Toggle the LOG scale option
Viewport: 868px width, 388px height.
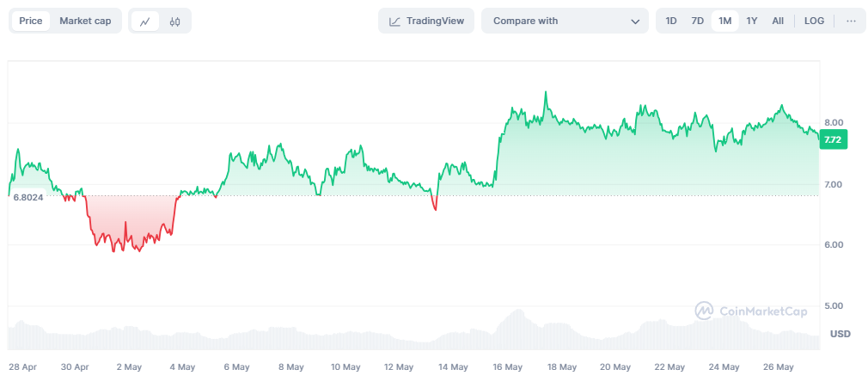click(x=814, y=21)
